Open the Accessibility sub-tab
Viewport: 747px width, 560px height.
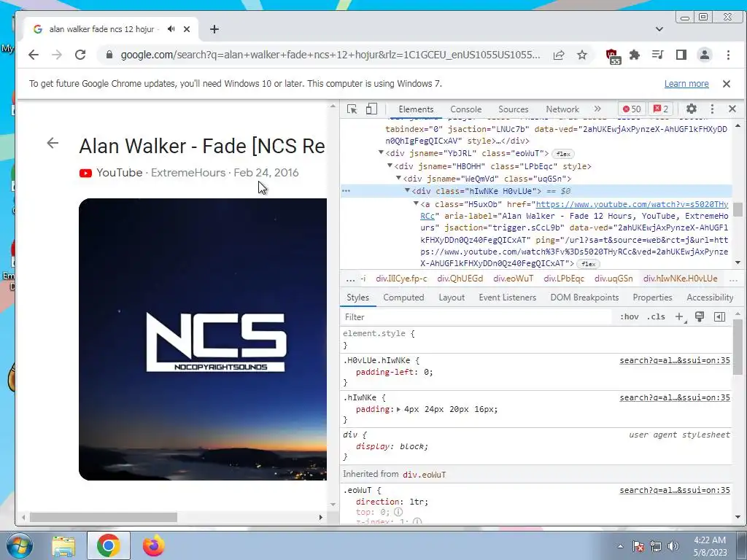pos(710,297)
